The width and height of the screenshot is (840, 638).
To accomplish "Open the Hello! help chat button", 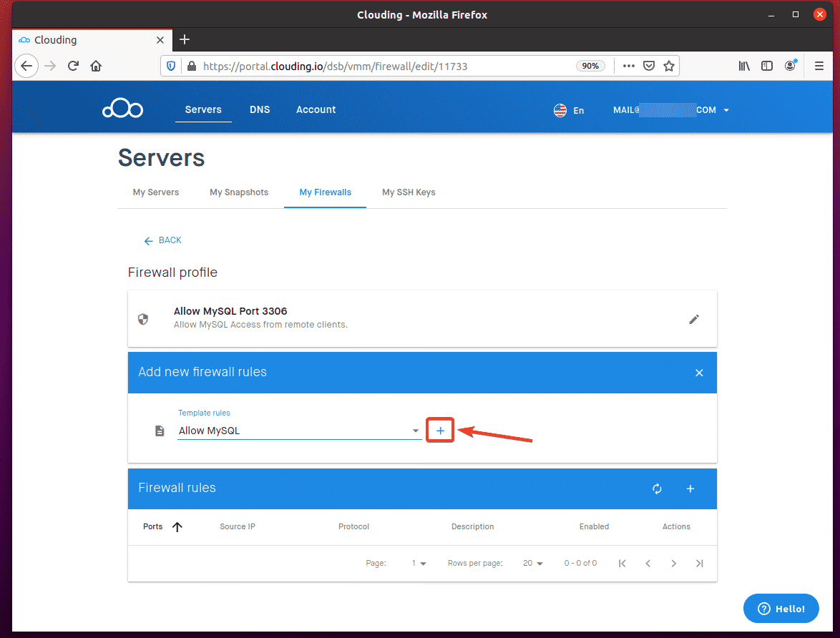I will (781, 609).
